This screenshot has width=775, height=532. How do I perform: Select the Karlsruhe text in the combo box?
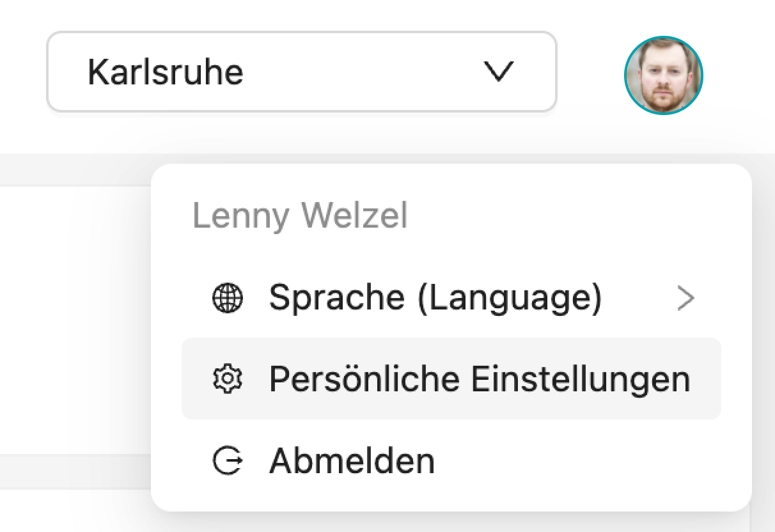[x=166, y=72]
